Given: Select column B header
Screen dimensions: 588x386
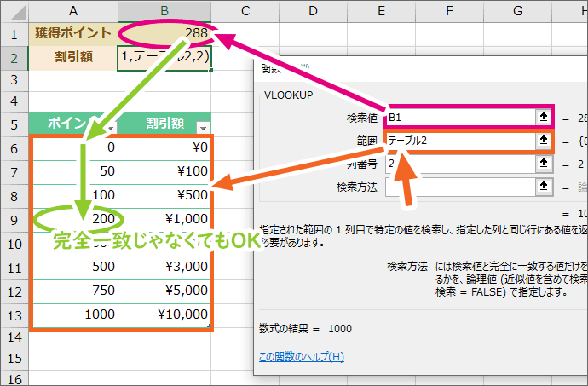Looking at the screenshot, I should click(x=164, y=11).
